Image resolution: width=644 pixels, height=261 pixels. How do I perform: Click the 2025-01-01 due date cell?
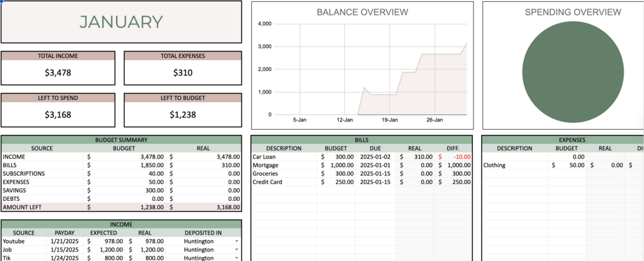click(375, 165)
